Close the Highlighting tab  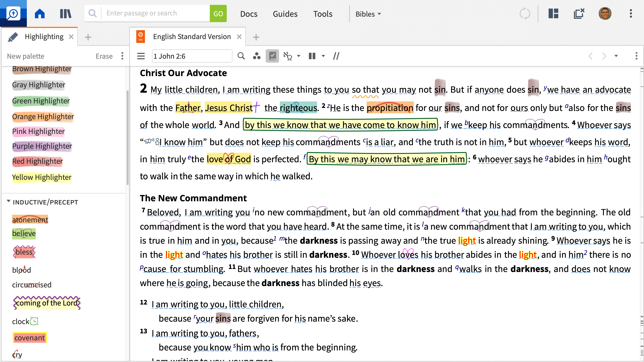pyautogui.click(x=71, y=37)
